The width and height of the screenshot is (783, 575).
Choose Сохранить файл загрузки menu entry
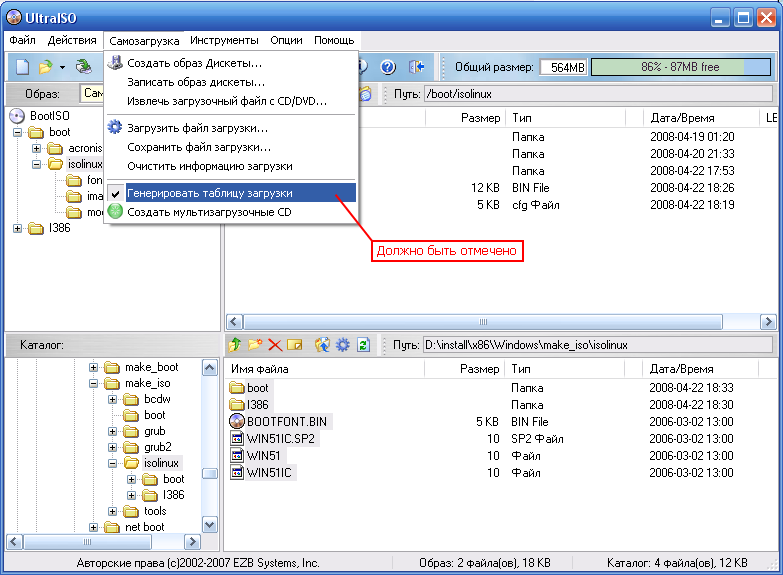click(x=231, y=147)
